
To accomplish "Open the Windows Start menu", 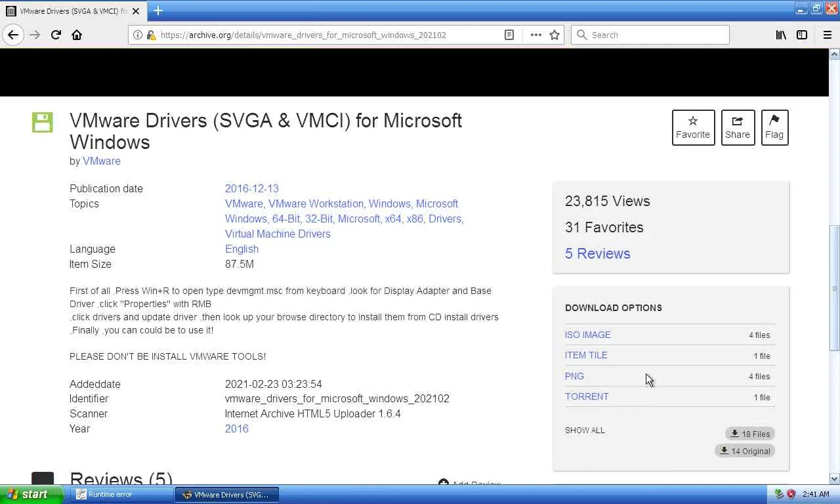I will coord(31,494).
